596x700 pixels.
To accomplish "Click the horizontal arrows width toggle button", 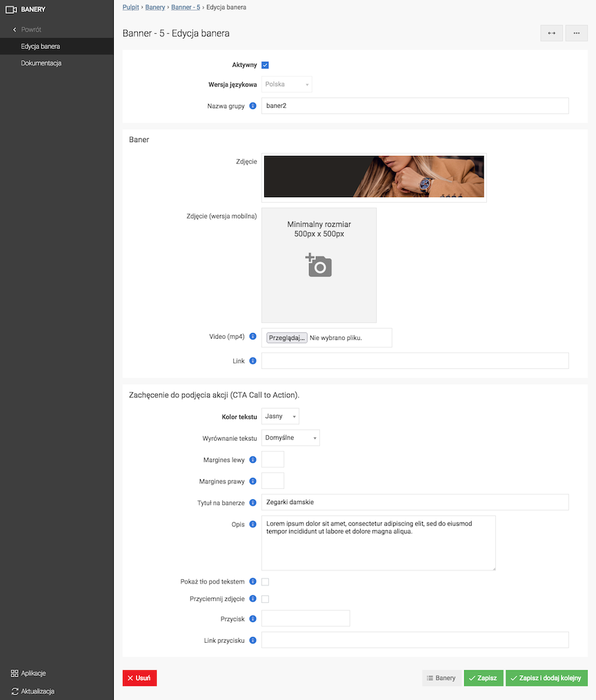I will coord(551,33).
